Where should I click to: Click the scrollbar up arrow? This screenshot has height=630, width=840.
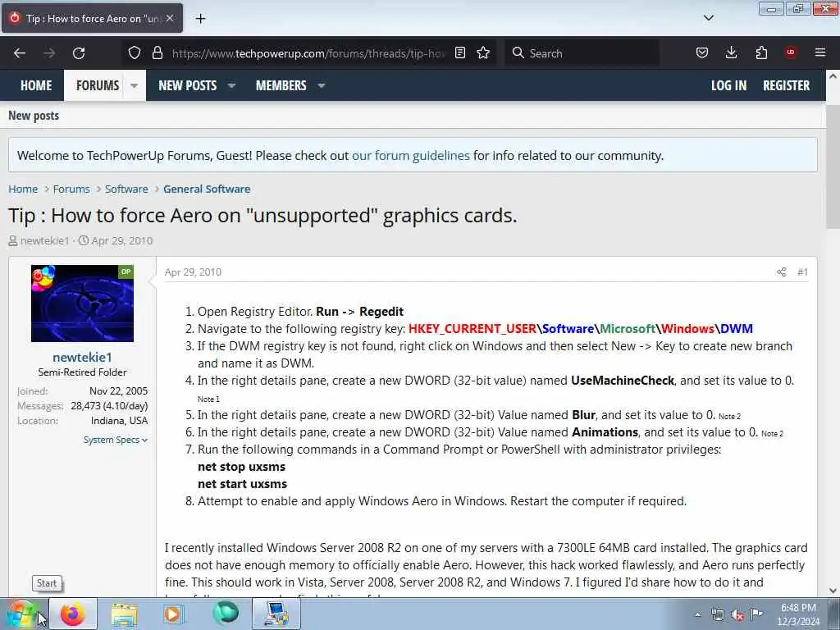click(833, 76)
